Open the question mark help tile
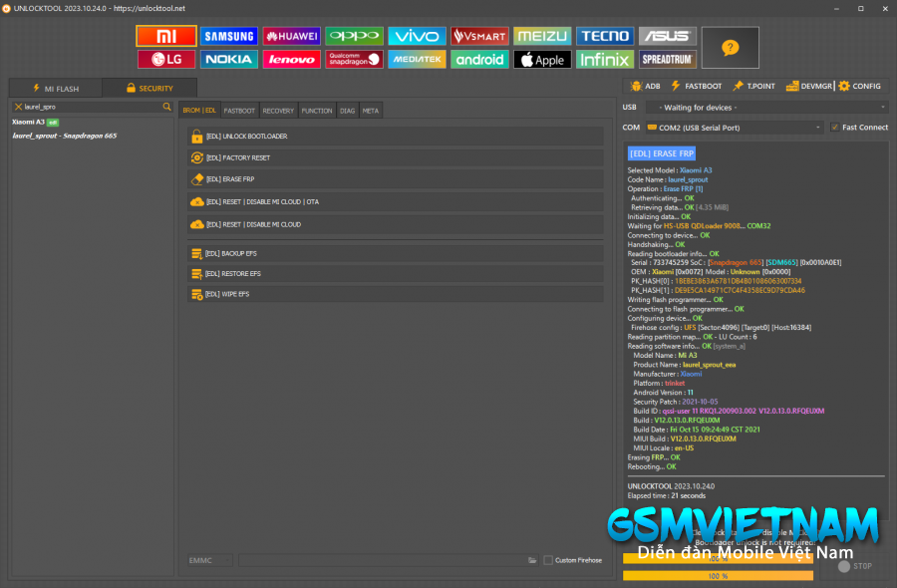Screen dimensions: 897x588 click(x=730, y=48)
